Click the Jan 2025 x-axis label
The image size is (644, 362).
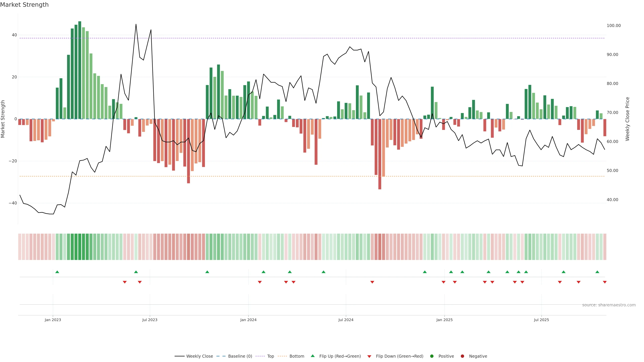(x=444, y=320)
